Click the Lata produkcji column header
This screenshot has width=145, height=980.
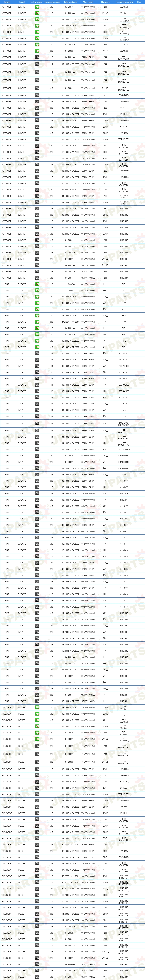70,2
